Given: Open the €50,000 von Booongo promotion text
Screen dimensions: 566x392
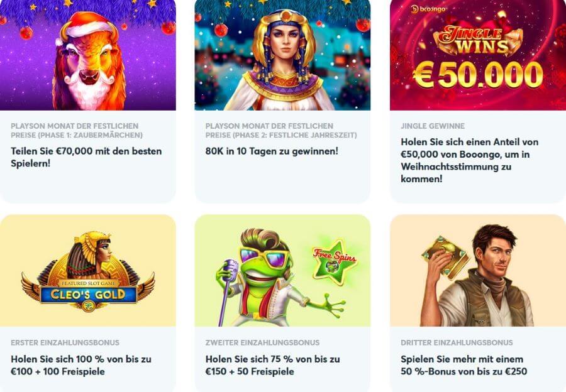Looking at the screenshot, I should (x=470, y=160).
